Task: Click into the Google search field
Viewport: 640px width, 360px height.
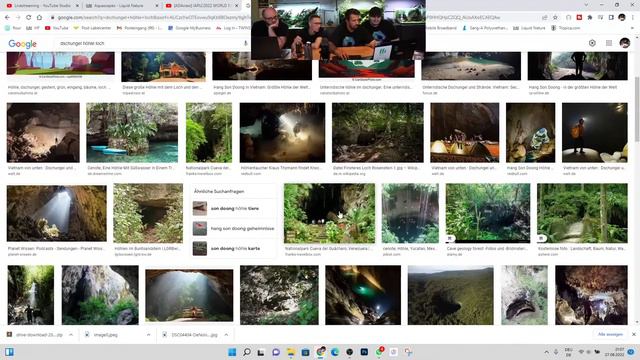Action: tap(149, 43)
